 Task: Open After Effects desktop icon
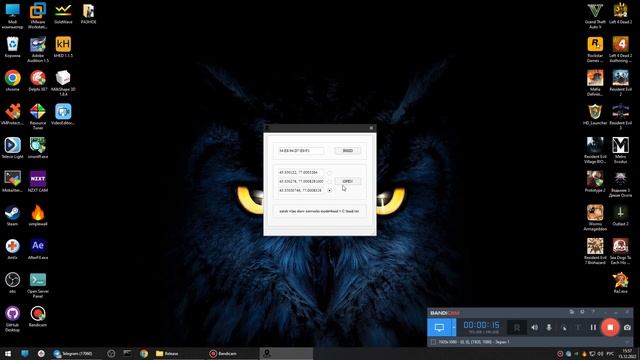tap(38, 249)
